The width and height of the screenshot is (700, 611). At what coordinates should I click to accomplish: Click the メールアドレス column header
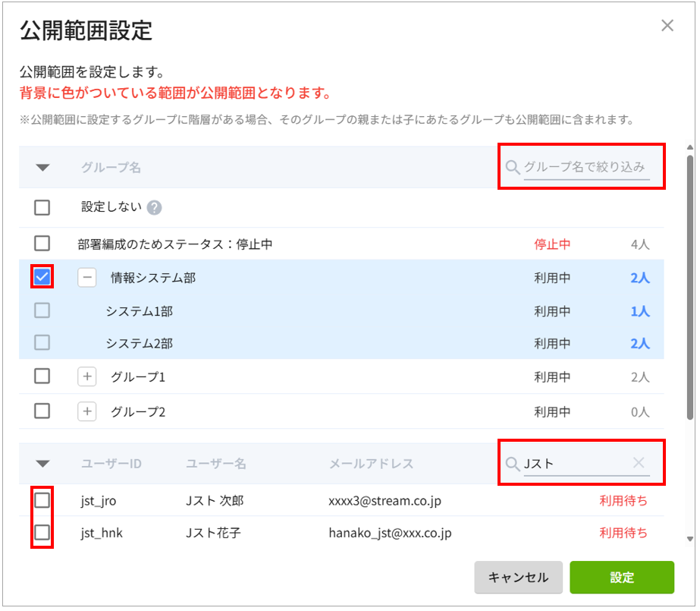coord(372,464)
